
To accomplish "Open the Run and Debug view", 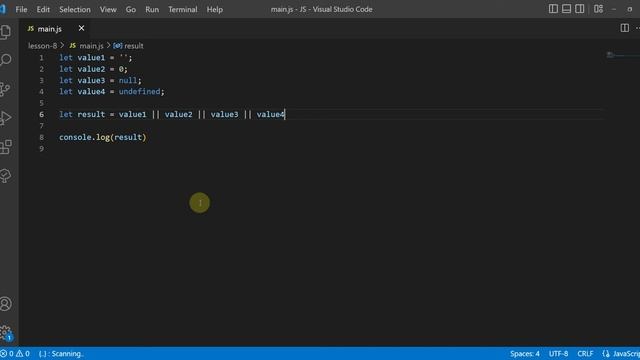I will click(6, 118).
